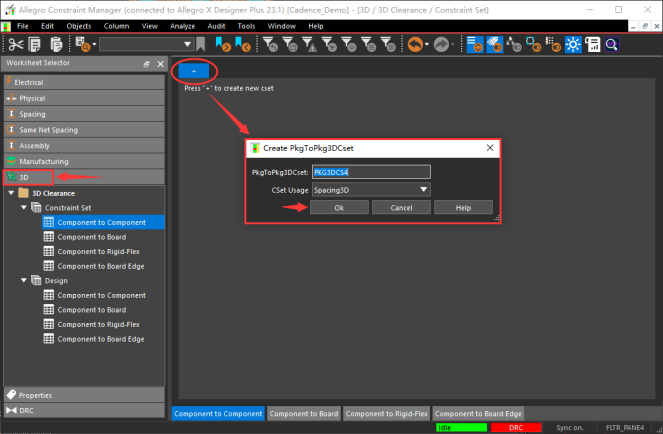Viewport: 663px width, 434px height.
Task: Click the blue selection box toolbar icon
Action: [534, 44]
